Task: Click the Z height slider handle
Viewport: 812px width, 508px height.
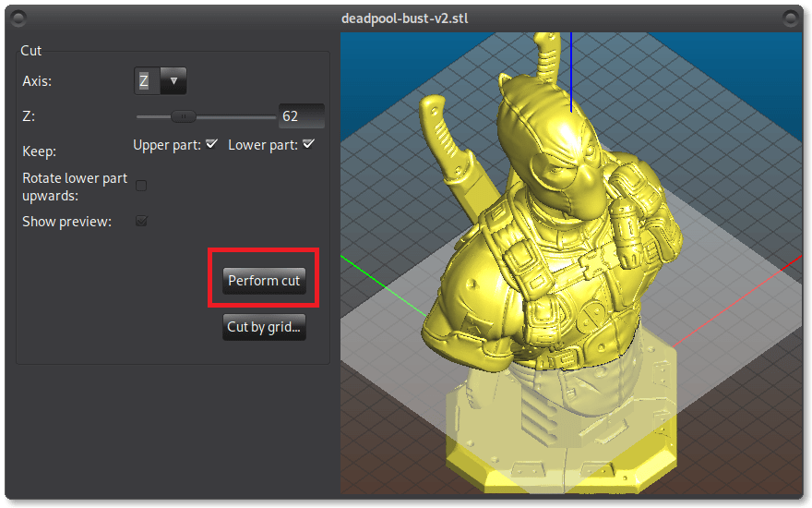Action: click(184, 116)
